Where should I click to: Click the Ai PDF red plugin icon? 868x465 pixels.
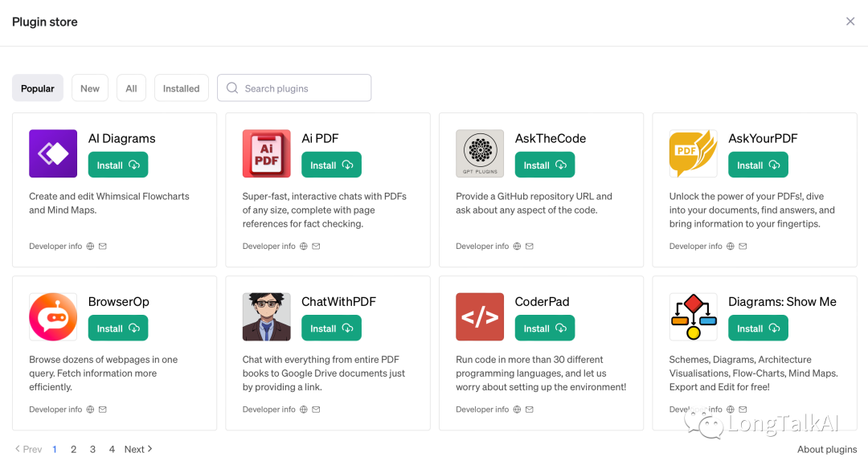pos(266,153)
